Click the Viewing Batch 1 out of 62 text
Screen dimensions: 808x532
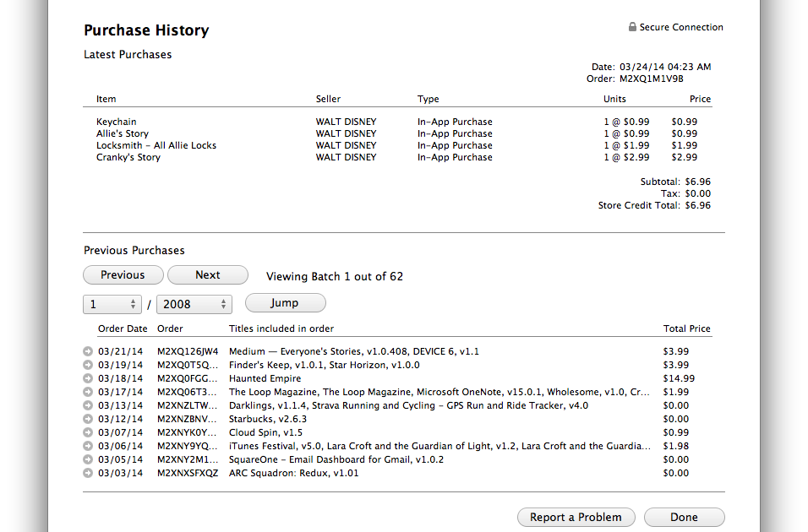click(x=335, y=277)
